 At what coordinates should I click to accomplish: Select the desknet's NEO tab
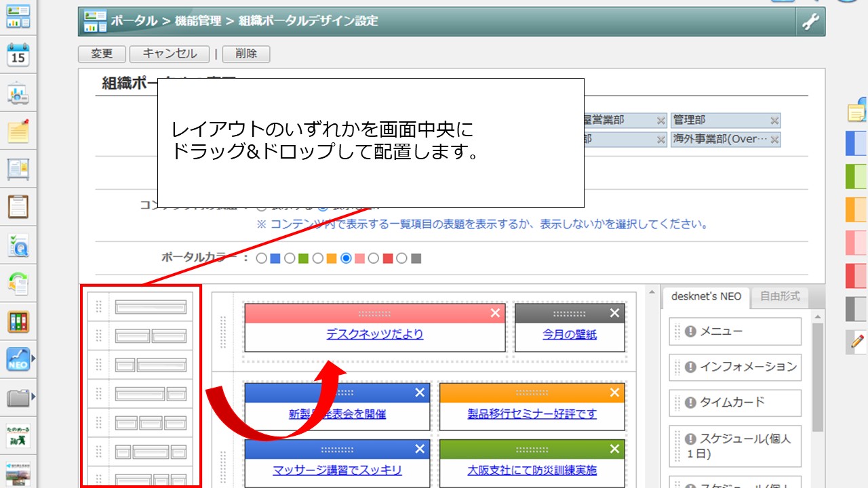pyautogui.click(x=706, y=296)
